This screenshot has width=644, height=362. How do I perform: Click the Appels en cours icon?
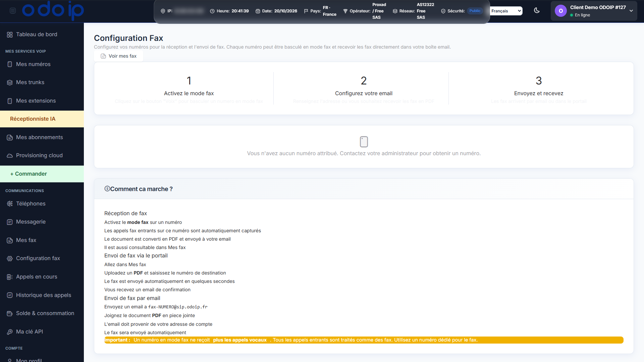pos(10,277)
